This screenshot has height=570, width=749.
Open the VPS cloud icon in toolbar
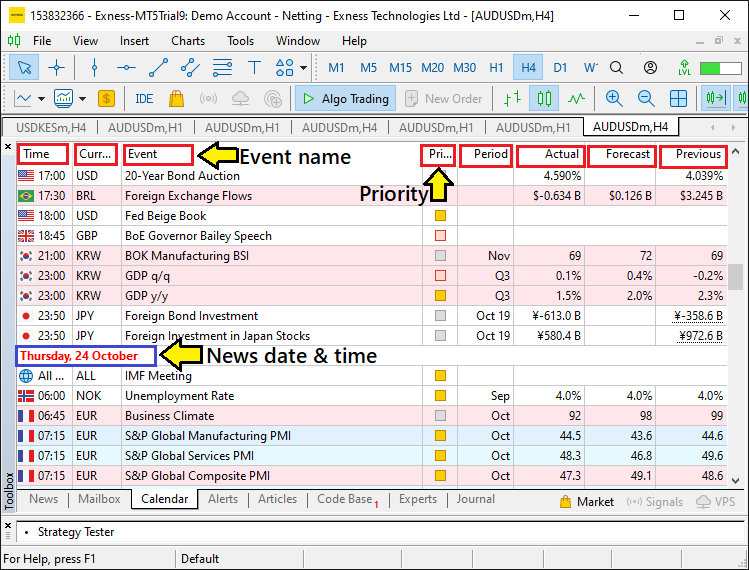tap(240, 99)
